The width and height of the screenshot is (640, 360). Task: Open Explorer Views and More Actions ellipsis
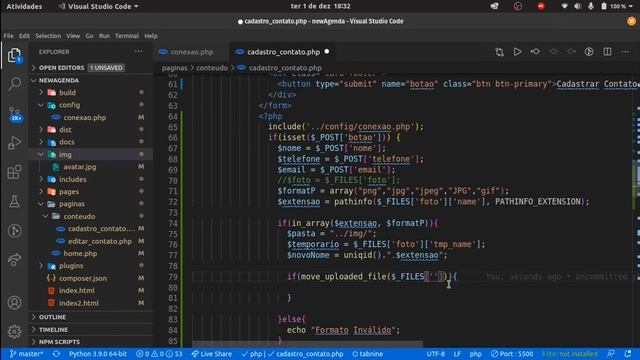[x=138, y=52]
